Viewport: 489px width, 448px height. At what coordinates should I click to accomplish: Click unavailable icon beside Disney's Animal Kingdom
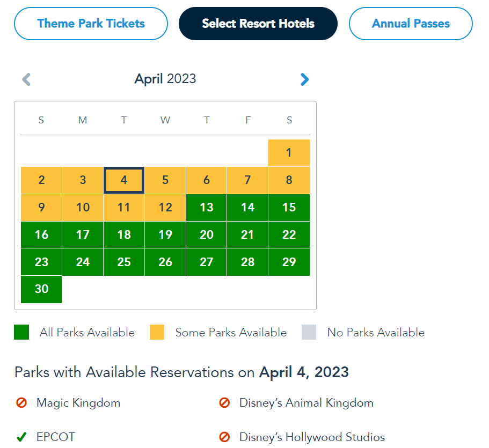tap(224, 402)
